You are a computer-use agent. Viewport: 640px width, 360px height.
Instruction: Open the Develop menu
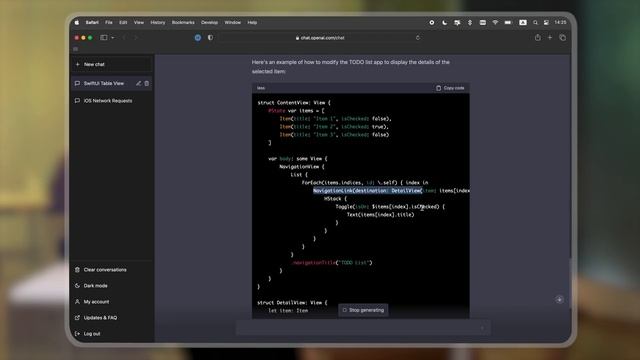[x=209, y=22]
